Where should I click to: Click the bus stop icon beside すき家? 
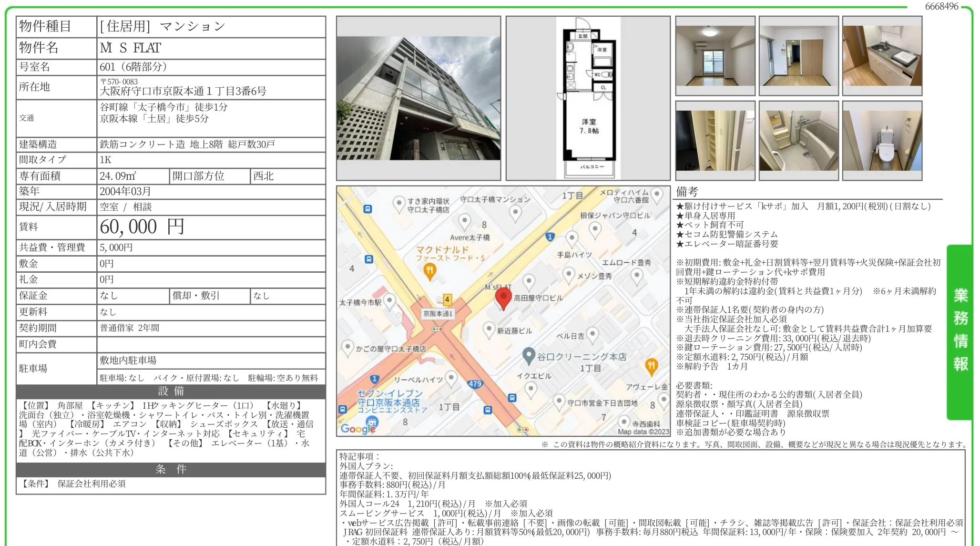[x=368, y=209]
